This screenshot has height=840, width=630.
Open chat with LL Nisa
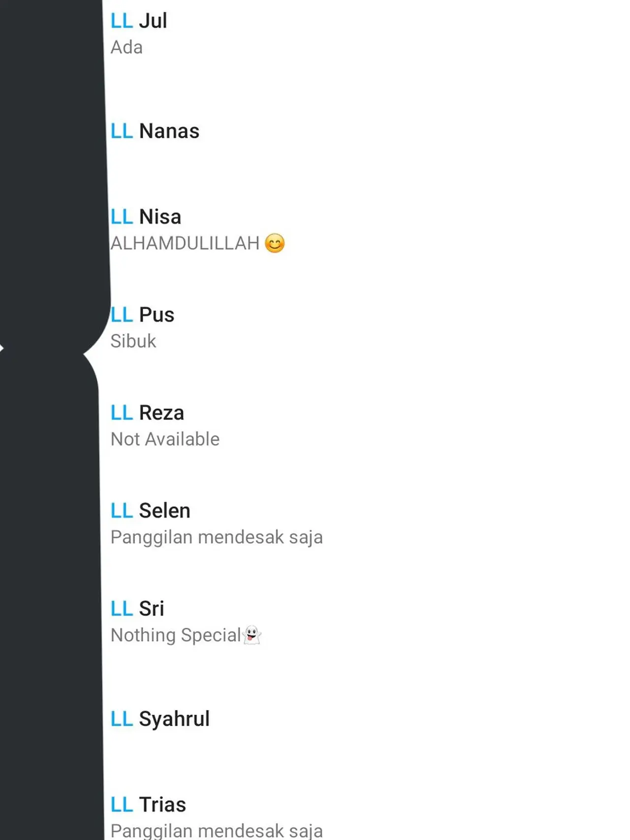(x=146, y=217)
